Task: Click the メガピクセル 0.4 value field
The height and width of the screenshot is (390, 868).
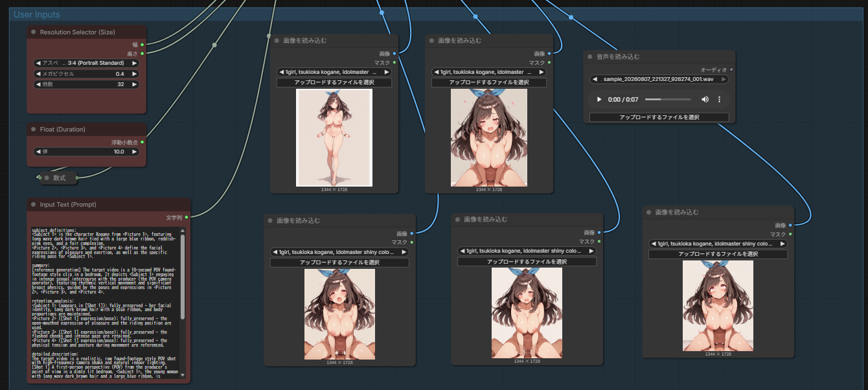Action: click(x=86, y=74)
